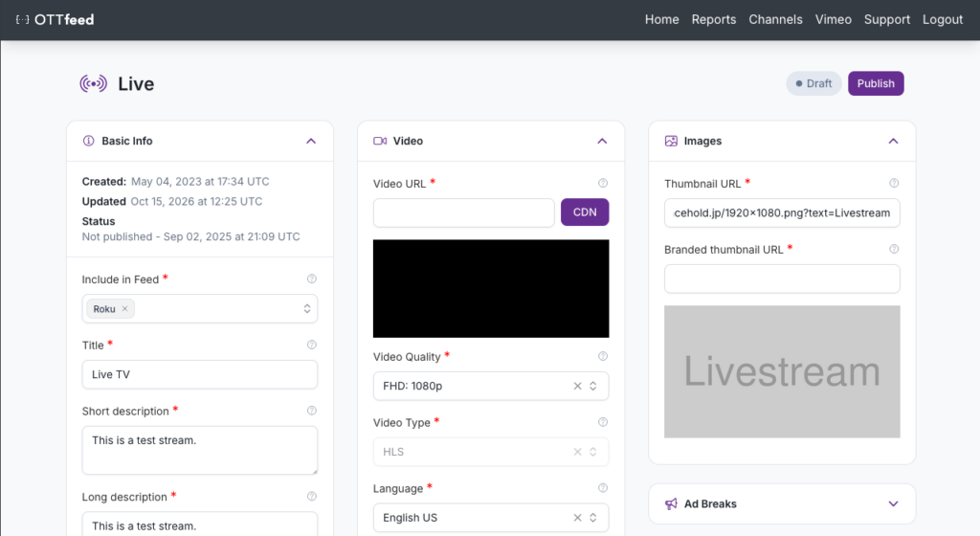This screenshot has width=980, height=536.
Task: Click the Thumbnail URL input field
Action: (782, 213)
